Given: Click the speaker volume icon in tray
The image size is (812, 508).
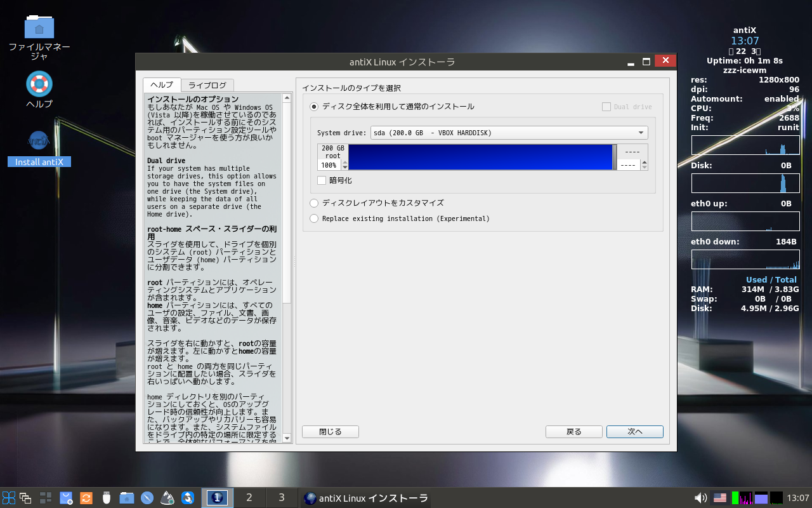Looking at the screenshot, I should point(701,498).
